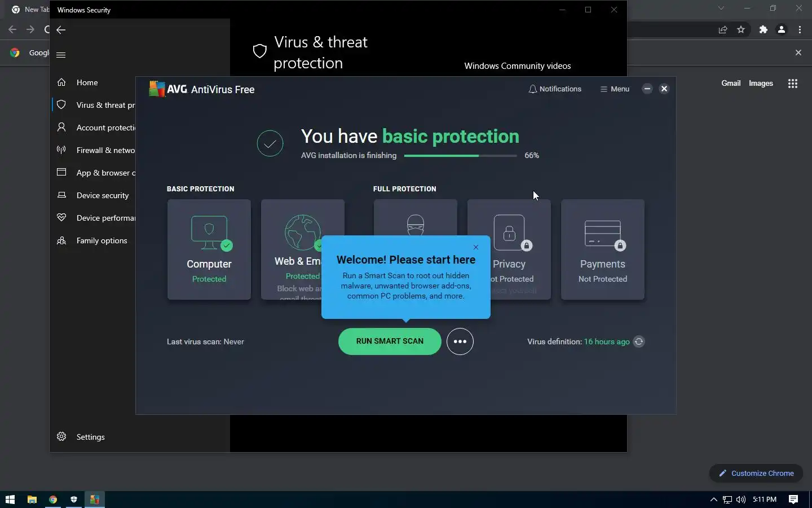Click Windows Community videos text
This screenshot has height=508, width=812.
[x=518, y=66]
